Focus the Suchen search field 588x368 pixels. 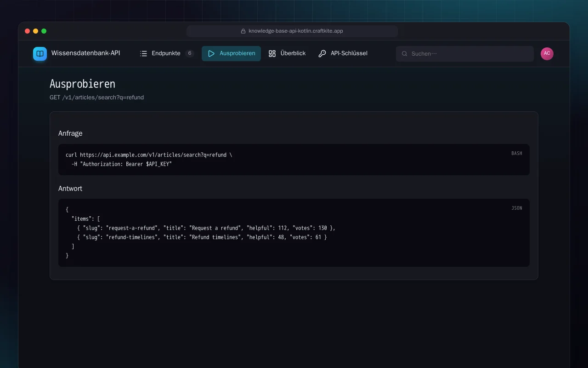pos(465,54)
